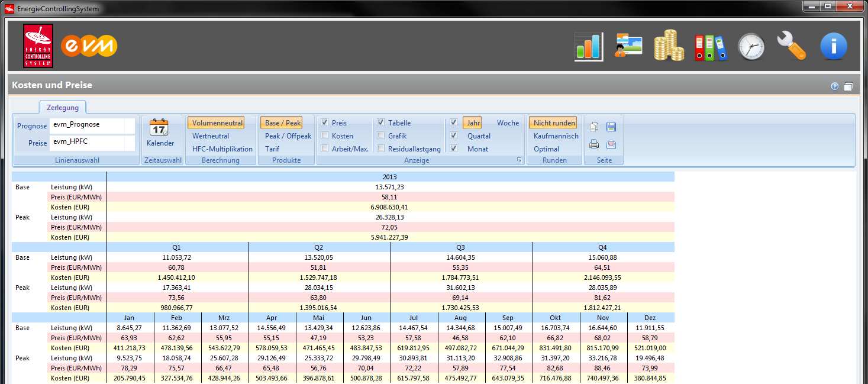This screenshot has width=868, height=384.
Task: Select the Volumenneutral calculation option
Action: tap(216, 123)
